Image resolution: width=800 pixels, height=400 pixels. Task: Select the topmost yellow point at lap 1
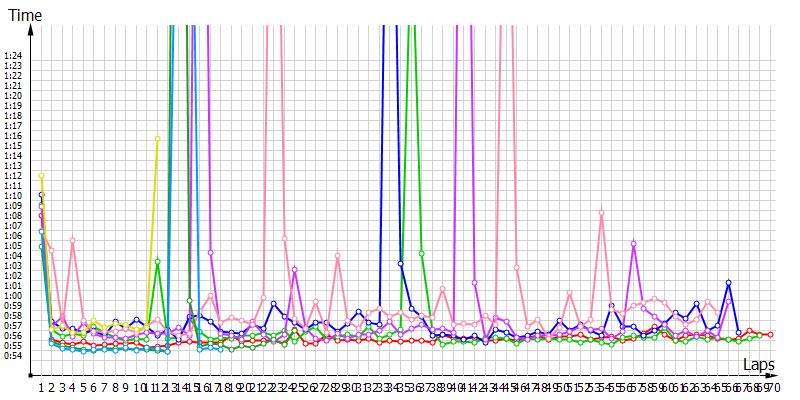tap(41, 176)
